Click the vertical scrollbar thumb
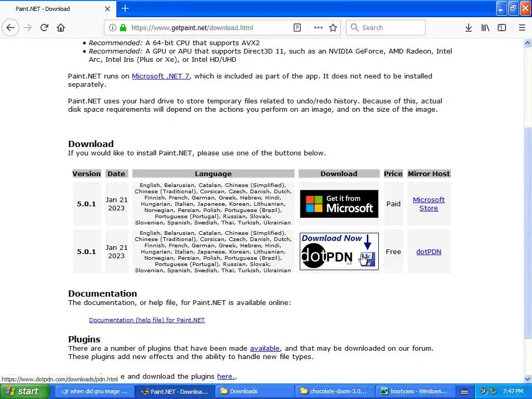532x399 pixels. (527, 232)
